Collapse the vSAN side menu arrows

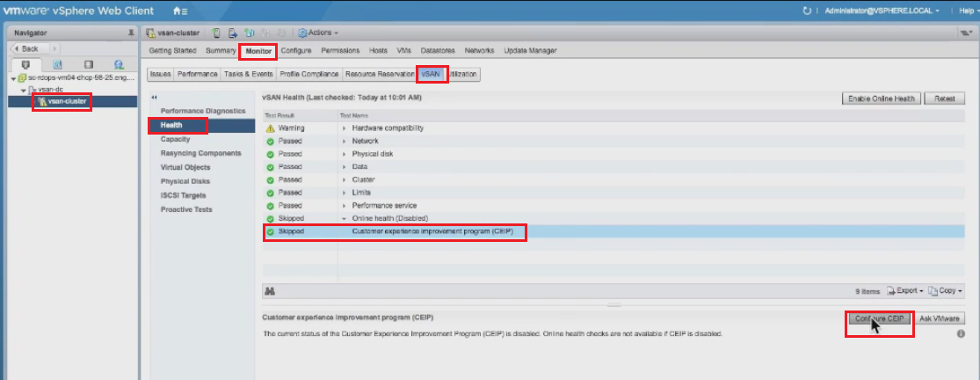(155, 97)
